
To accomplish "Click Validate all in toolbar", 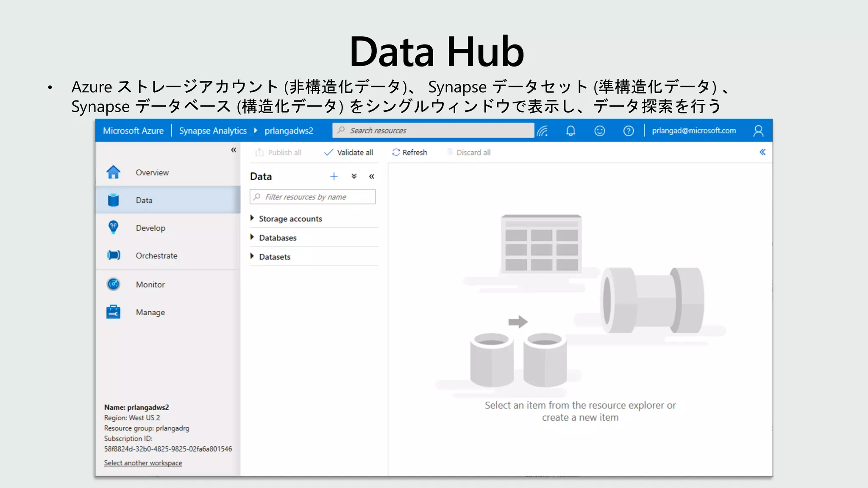I will 348,152.
